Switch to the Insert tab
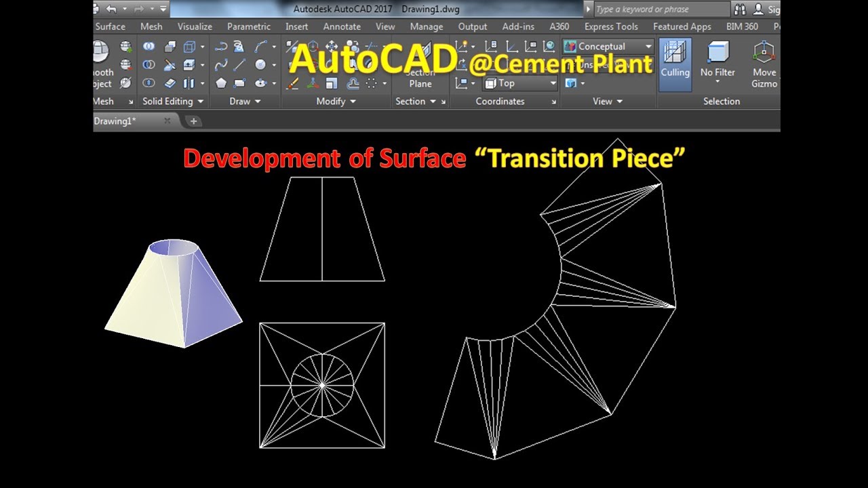The image size is (868, 488). coord(296,26)
